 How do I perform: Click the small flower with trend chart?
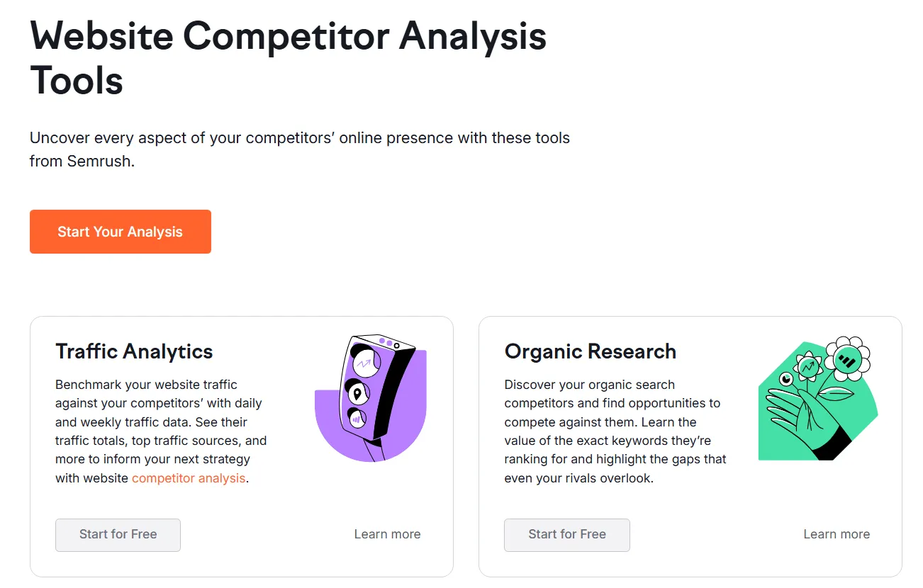pos(808,367)
